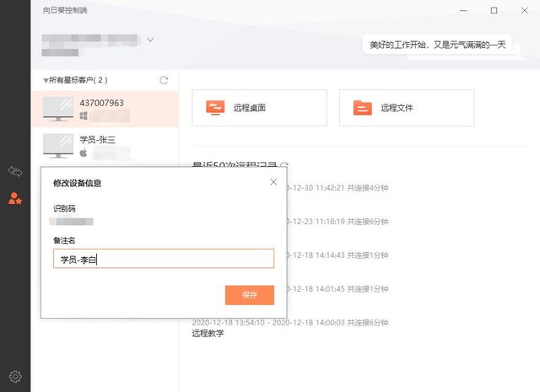Open remote control icon in sidebar

pos(15,171)
